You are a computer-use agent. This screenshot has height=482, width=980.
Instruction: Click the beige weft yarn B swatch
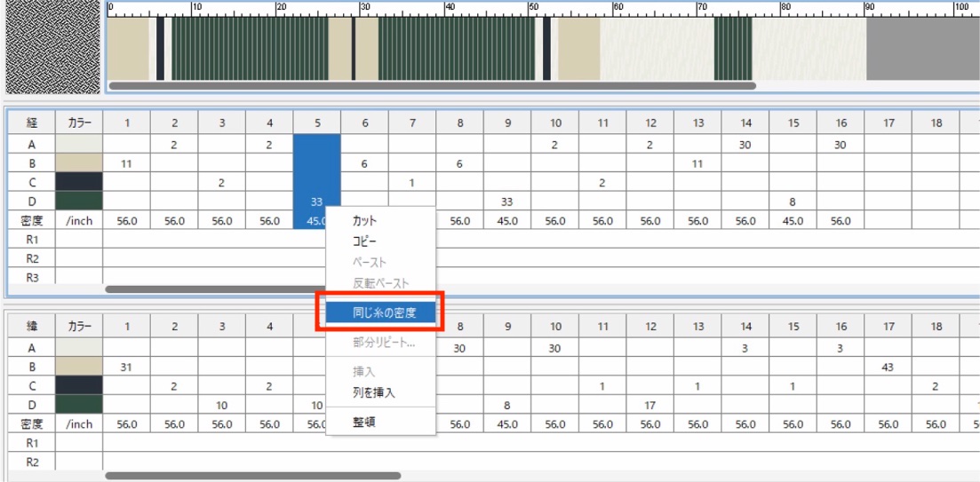pos(79,367)
